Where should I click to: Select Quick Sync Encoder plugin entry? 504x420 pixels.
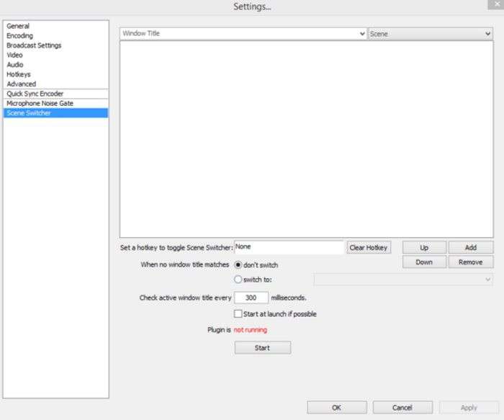coord(35,94)
